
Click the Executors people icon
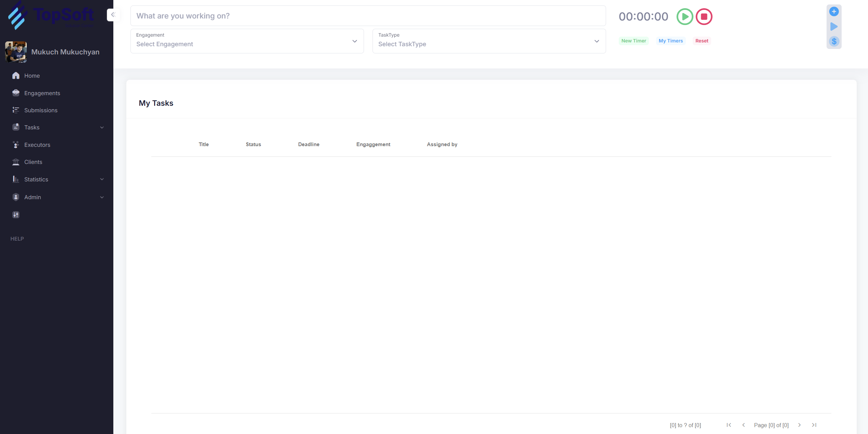(16, 144)
